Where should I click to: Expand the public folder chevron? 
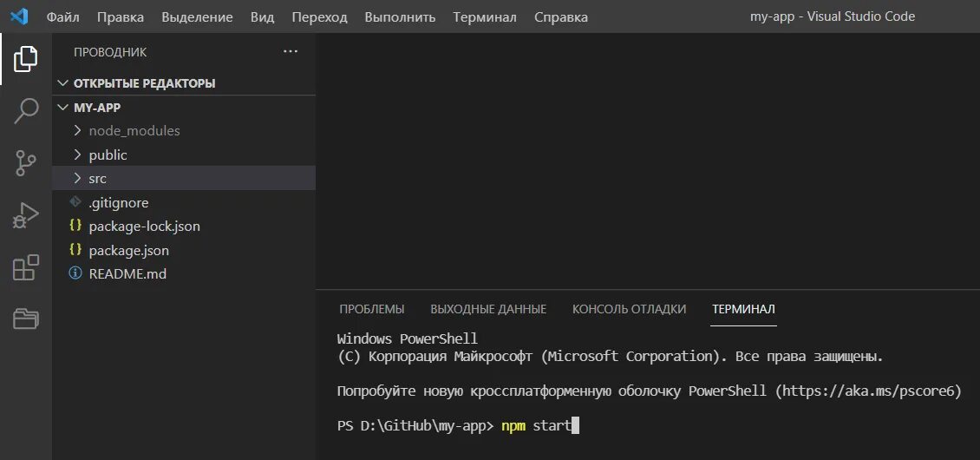point(77,154)
